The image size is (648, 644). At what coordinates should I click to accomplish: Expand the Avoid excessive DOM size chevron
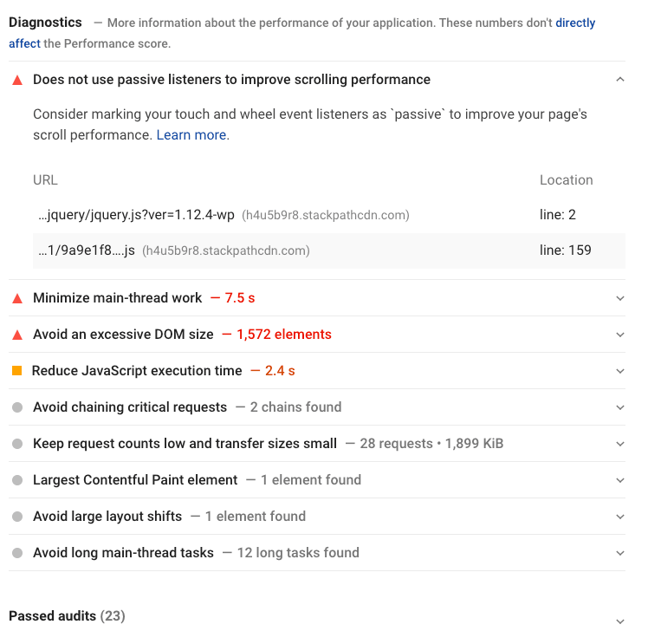click(619, 335)
